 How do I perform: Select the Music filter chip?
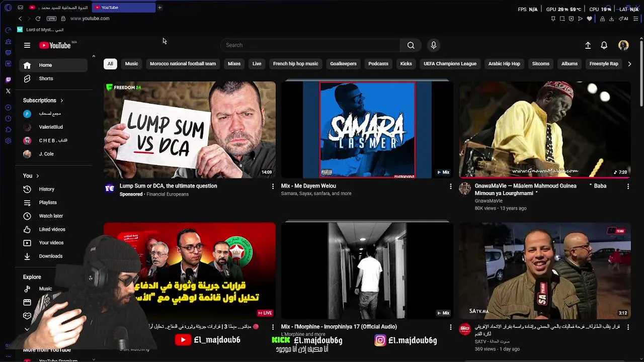131,64
